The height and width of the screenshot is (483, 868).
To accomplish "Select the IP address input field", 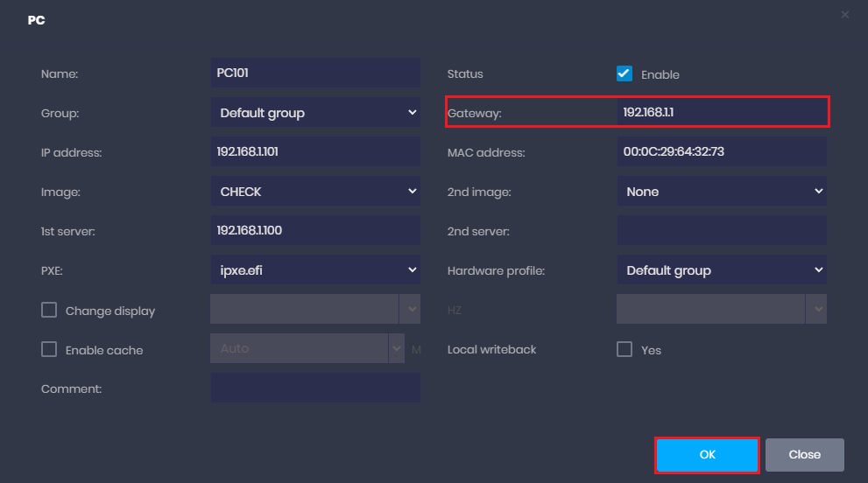I will [315, 152].
